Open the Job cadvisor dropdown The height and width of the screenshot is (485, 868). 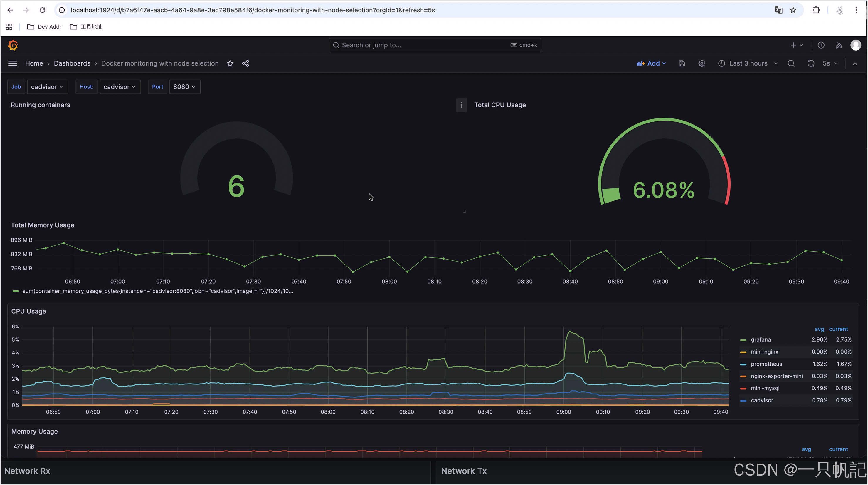click(47, 87)
